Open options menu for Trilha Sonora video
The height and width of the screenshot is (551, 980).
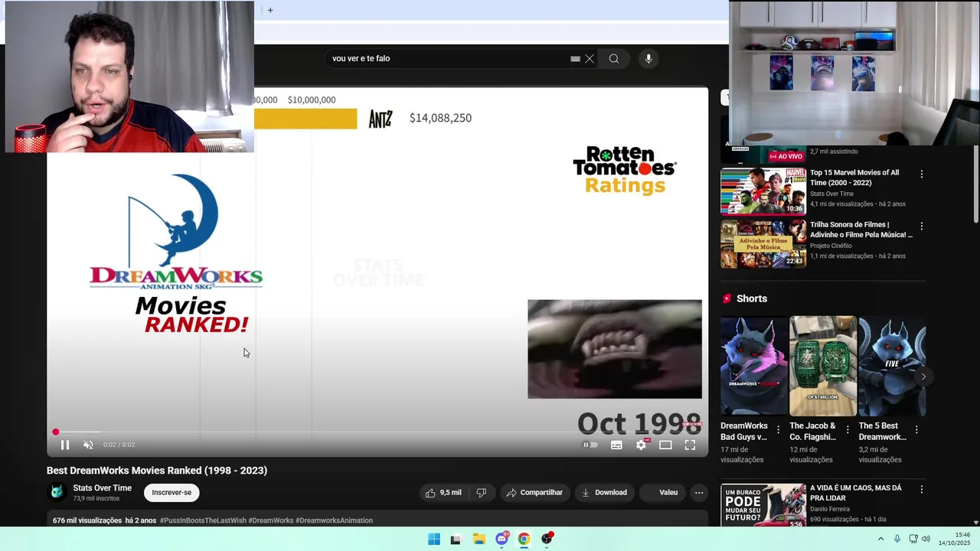click(x=921, y=227)
